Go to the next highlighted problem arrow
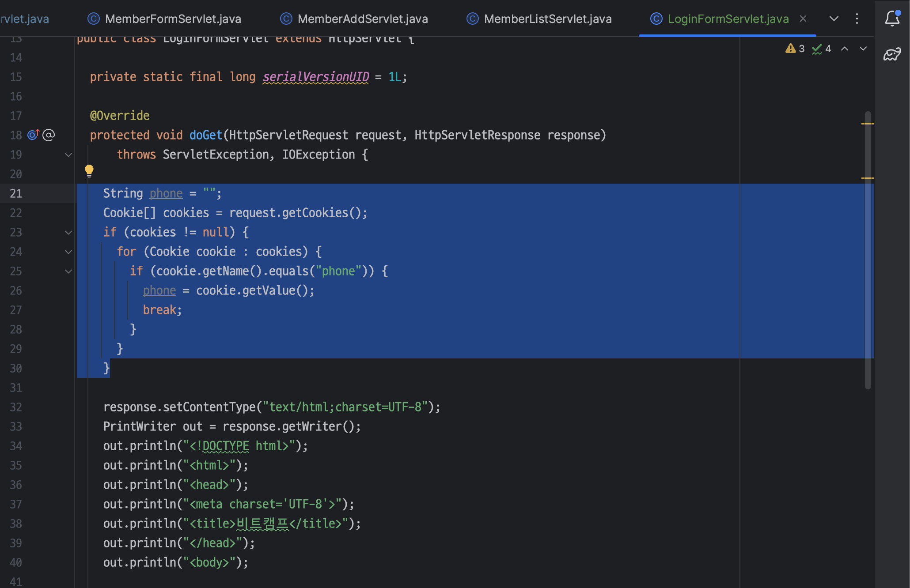The height and width of the screenshot is (588, 910). 863,49
